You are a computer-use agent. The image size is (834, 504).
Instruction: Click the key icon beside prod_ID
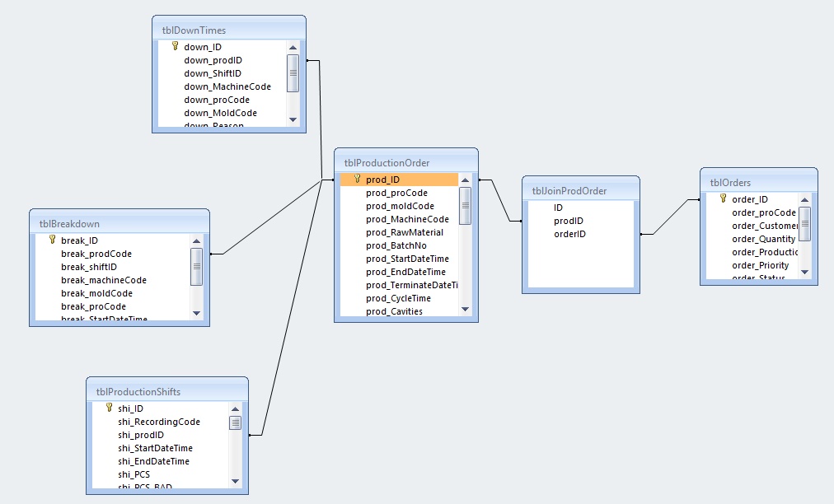[358, 179]
